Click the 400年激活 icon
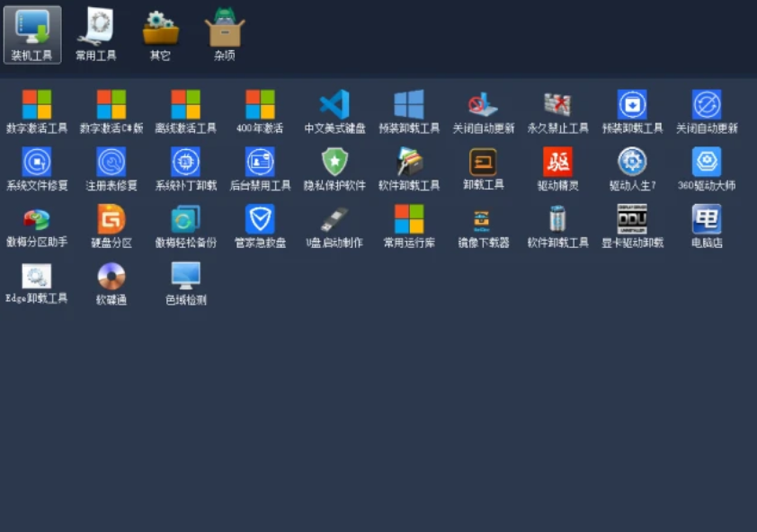Screen dimensions: 757x532 point(260,111)
